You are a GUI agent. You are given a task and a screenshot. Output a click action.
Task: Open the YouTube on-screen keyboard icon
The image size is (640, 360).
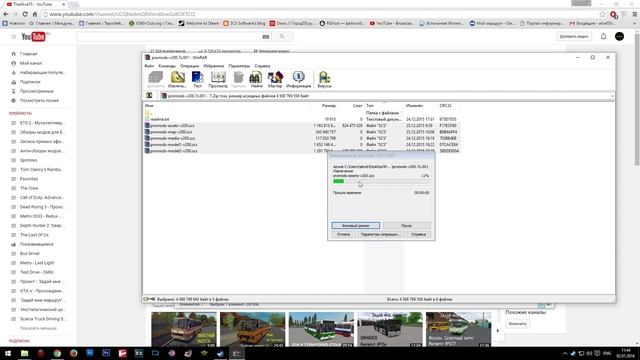click(266, 37)
